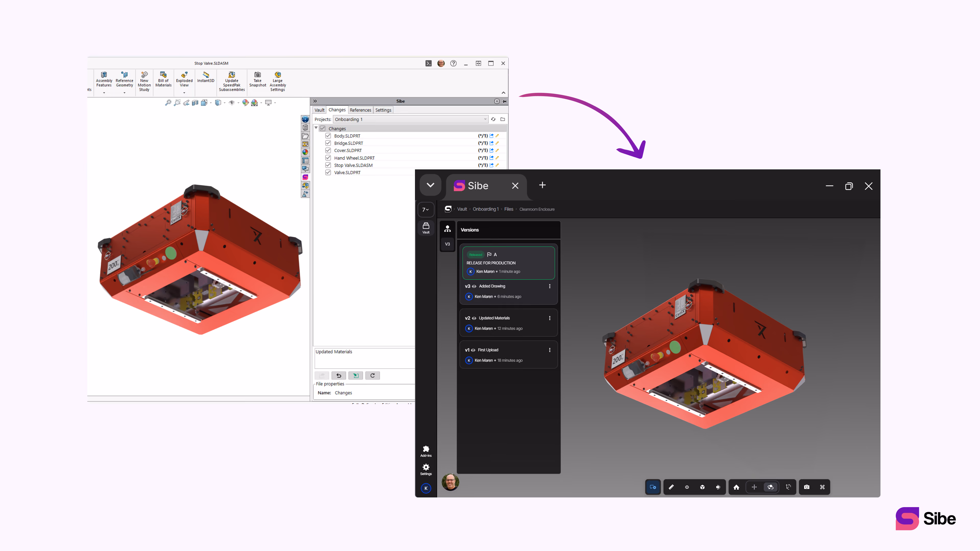980x551 pixels.
Task: Click Vault icon in Sibe sidebar
Action: point(426,228)
